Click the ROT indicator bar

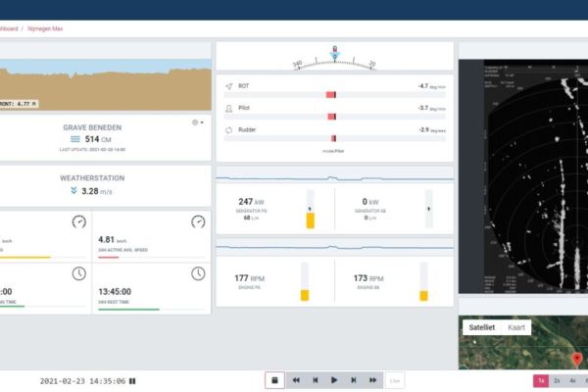click(335, 95)
